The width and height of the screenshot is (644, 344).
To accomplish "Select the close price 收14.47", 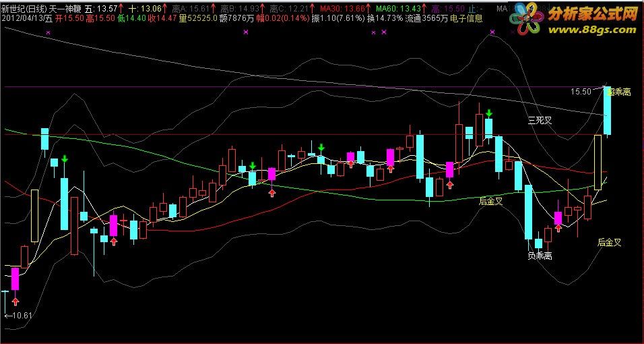I will pyautogui.click(x=162, y=18).
